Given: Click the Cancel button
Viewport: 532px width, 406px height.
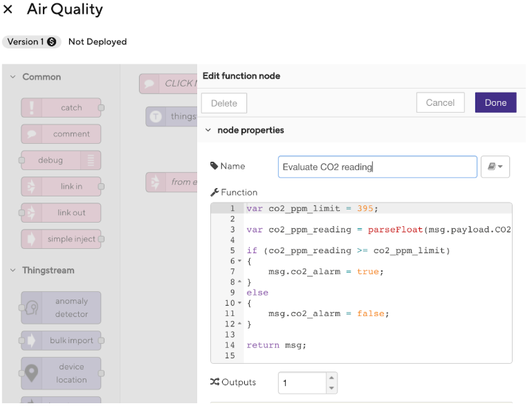Looking at the screenshot, I should click(441, 103).
